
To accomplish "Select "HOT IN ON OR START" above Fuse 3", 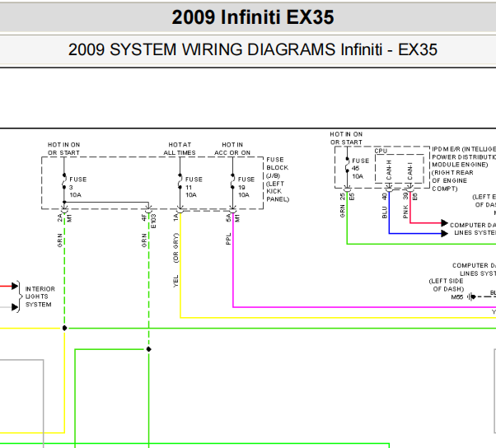I will pos(63,148).
